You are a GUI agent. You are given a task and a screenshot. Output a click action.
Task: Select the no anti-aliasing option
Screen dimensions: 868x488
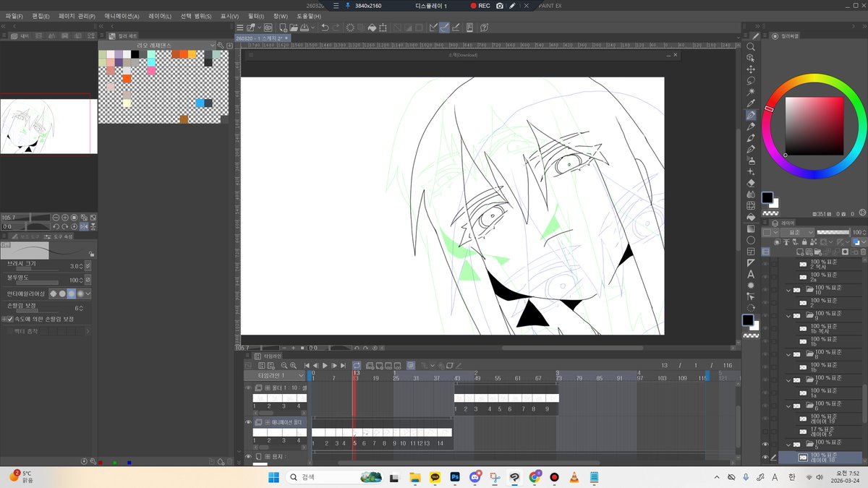click(53, 294)
